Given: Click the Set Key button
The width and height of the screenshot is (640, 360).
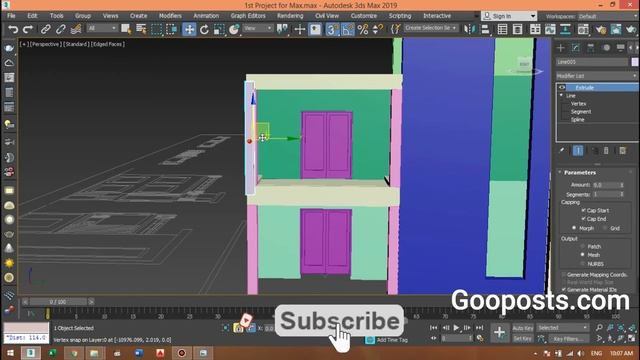Looking at the screenshot, I should 523,339.
